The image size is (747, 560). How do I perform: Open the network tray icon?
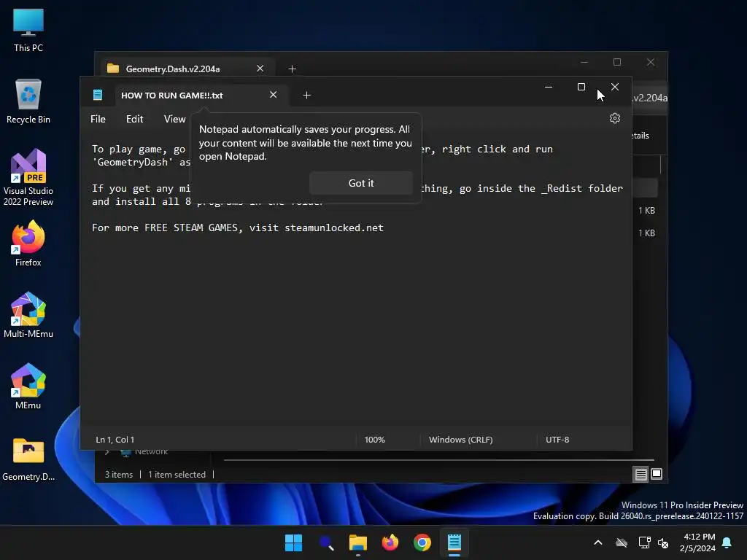coord(644,542)
